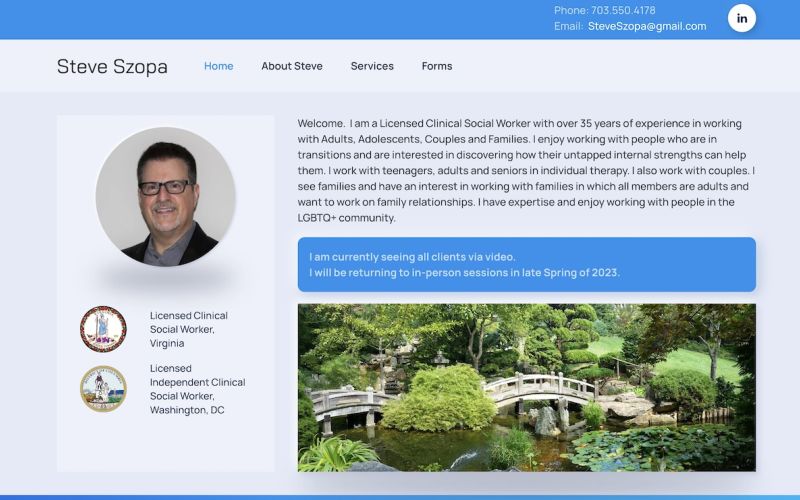Click the 'Phone:' label in header

(570, 10)
